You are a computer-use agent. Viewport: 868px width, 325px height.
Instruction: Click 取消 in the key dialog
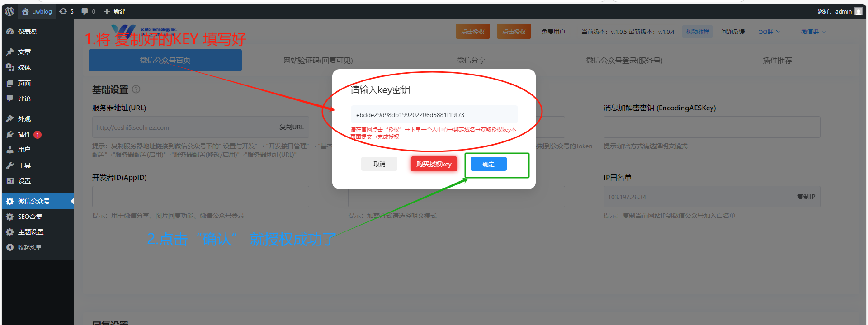coord(379,164)
